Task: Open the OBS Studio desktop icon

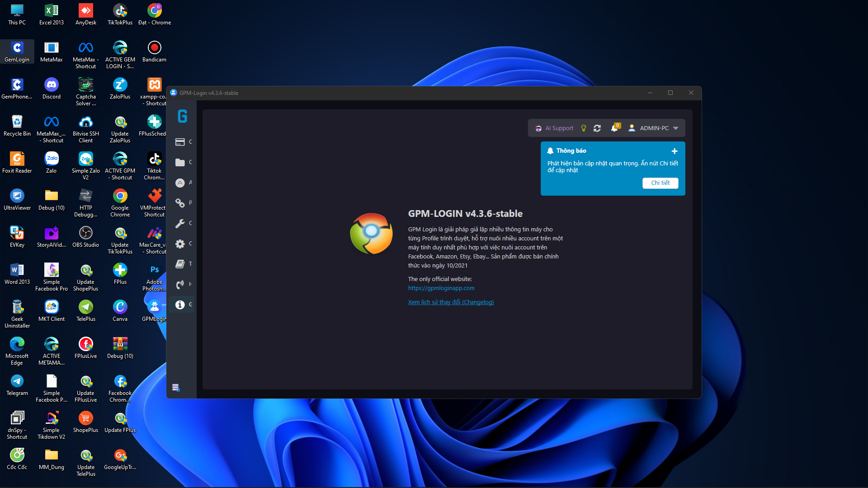Action: (x=86, y=237)
